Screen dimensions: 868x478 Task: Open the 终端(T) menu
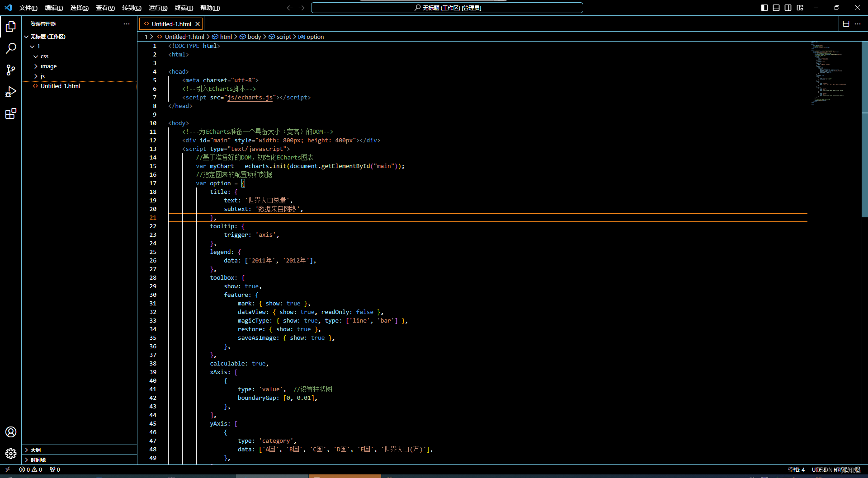[184, 8]
